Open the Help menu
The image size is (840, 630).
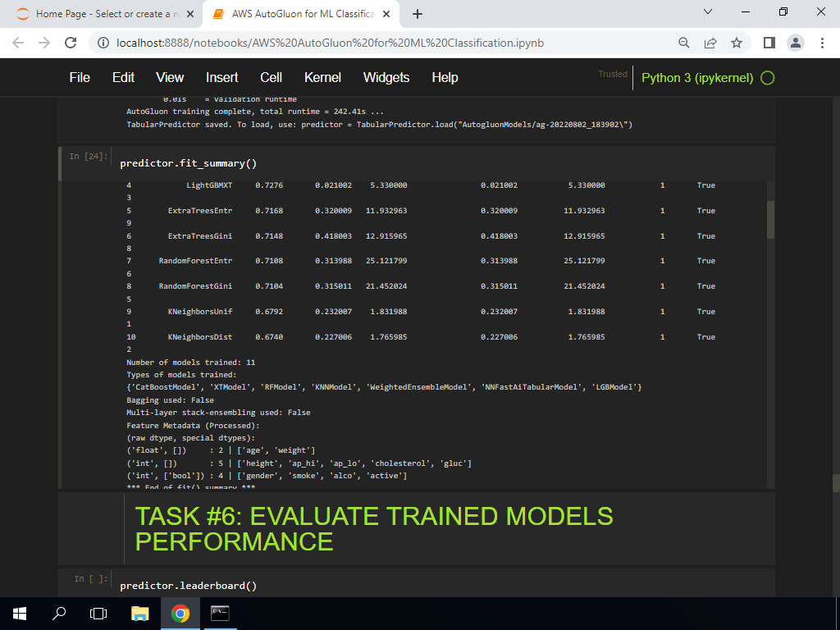(445, 78)
